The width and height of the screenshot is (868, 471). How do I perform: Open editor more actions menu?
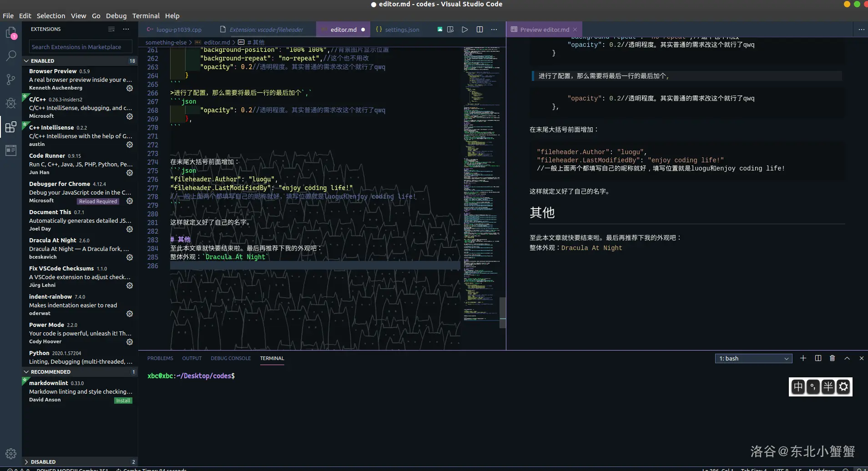pos(494,29)
